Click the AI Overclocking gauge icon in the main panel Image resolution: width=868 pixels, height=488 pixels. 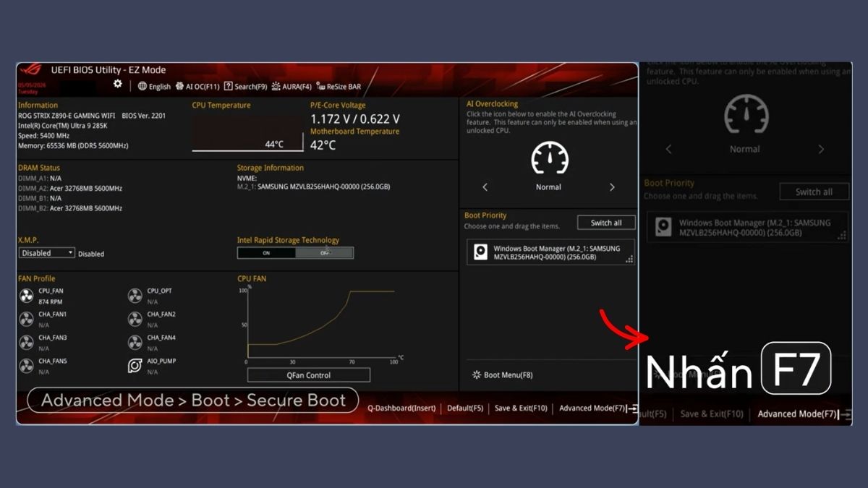click(550, 158)
